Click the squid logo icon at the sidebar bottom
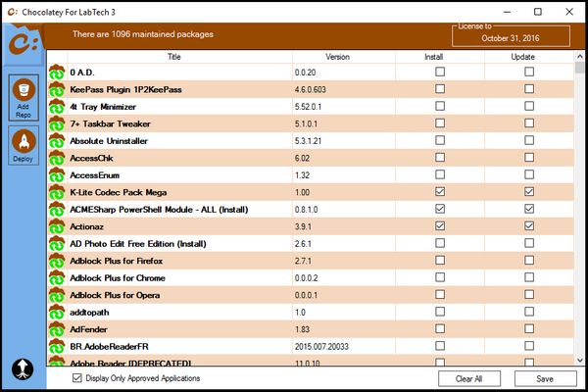The height and width of the screenshot is (392, 588). (23, 369)
